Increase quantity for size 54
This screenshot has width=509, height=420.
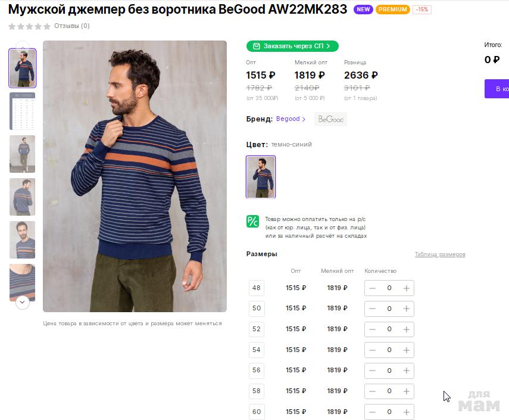[x=407, y=350]
